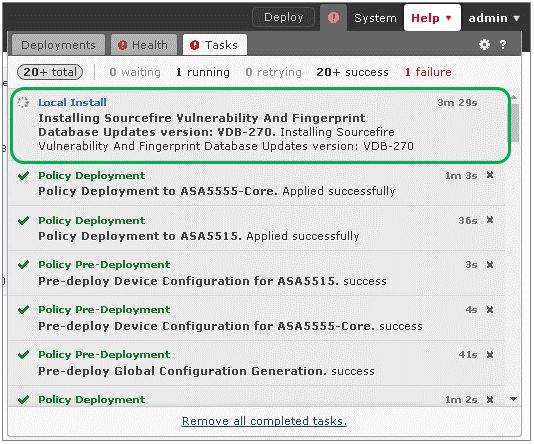Filter tasks by 20+ success
The image size is (534, 444).
click(x=352, y=72)
